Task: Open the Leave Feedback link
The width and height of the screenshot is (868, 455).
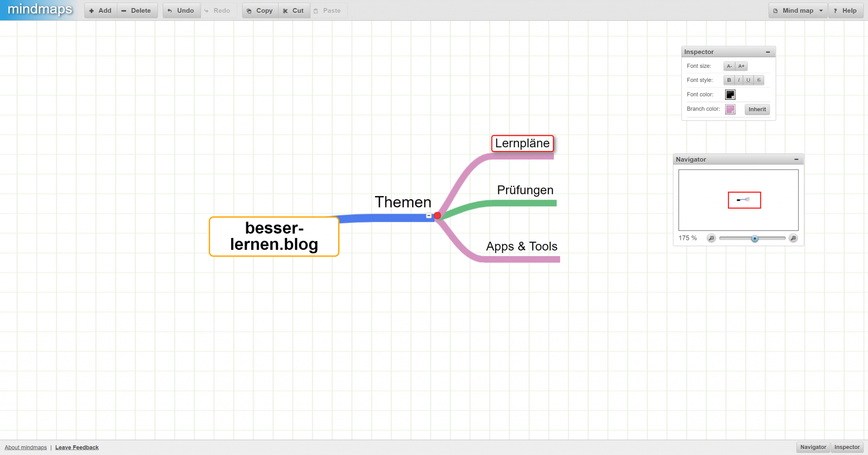Action: 77,447
